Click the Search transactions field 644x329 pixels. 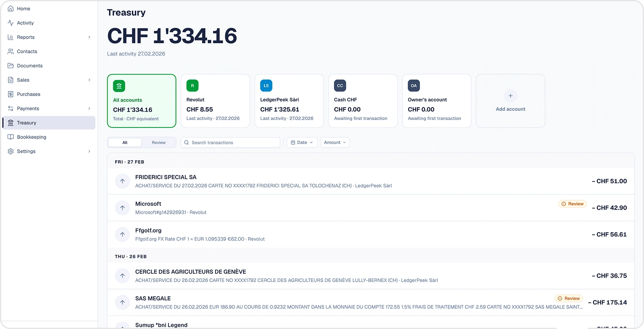(230, 143)
